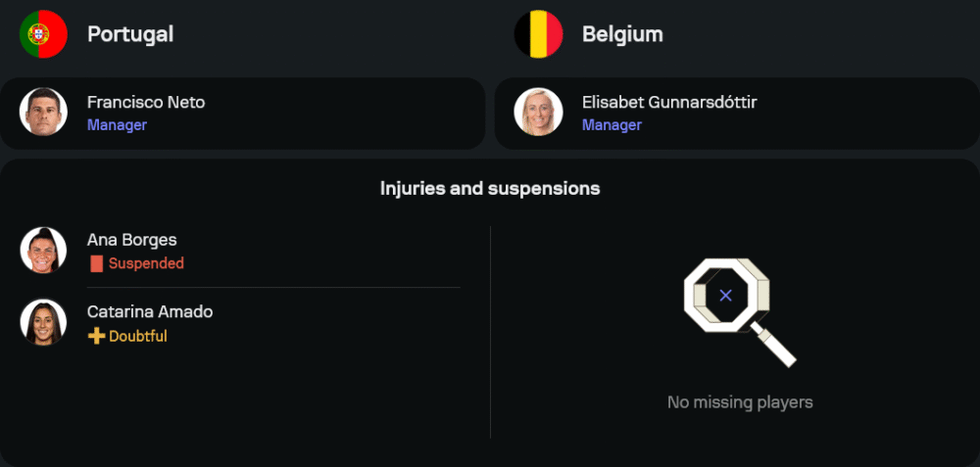Viewport: 980px width, 467px height.
Task: Click the yellow cross doubtful icon
Action: (96, 336)
